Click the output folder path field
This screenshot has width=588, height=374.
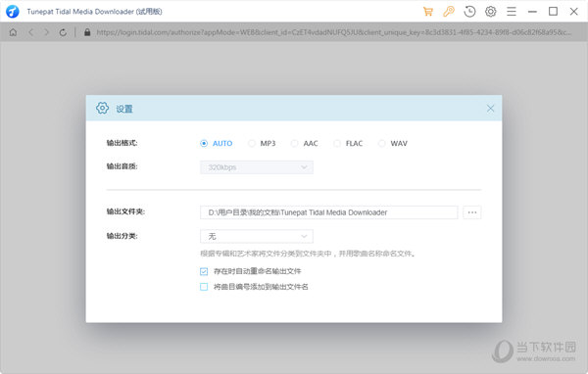tap(329, 212)
